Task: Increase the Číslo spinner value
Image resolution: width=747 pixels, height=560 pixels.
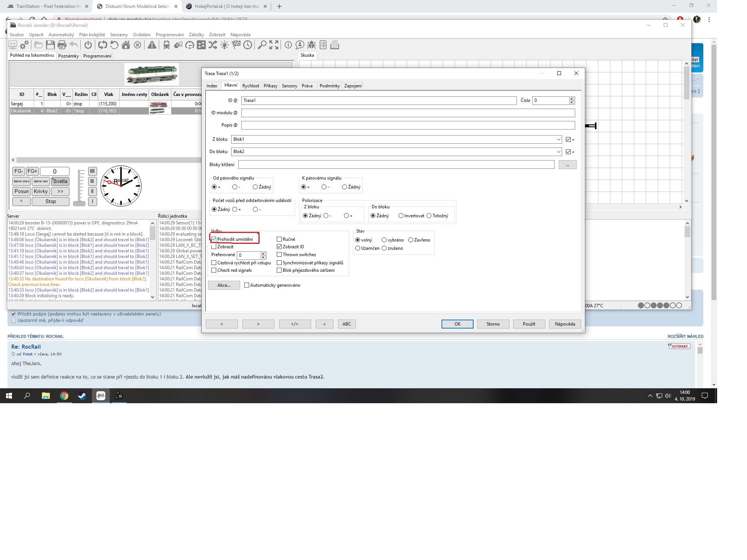Action: 571,99
